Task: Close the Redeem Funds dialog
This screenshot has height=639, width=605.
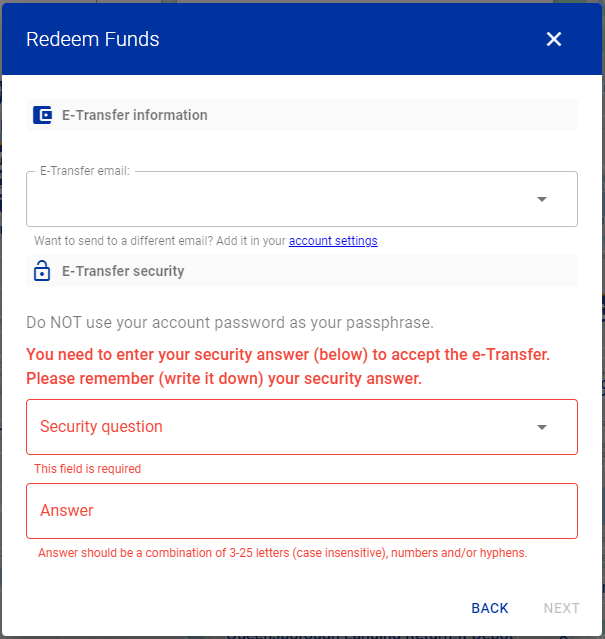Action: [x=554, y=39]
